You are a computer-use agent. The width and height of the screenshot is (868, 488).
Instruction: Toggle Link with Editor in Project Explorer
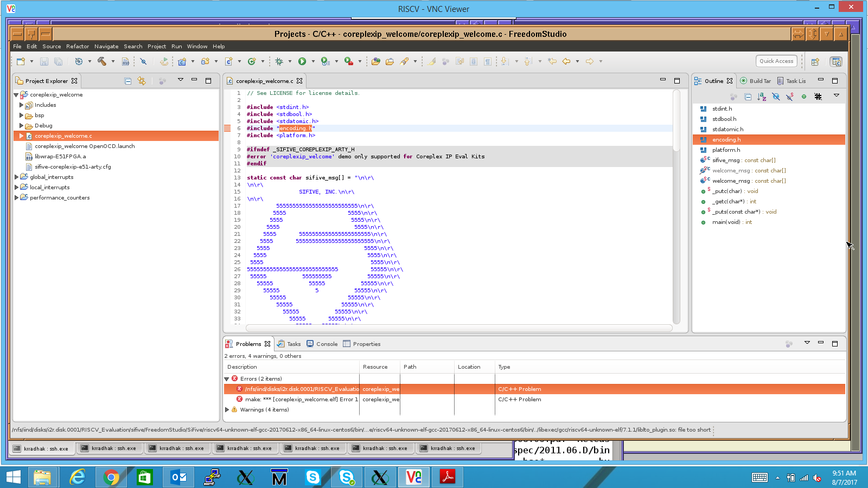click(x=142, y=81)
